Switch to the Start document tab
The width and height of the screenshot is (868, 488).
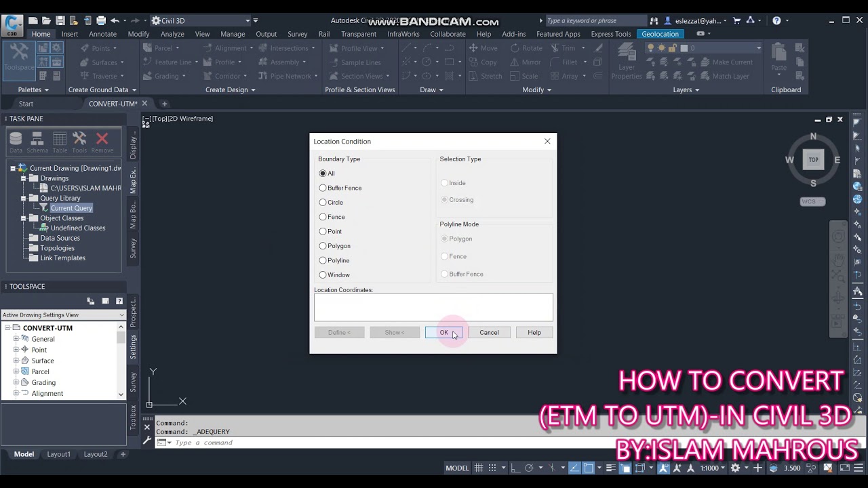pyautogui.click(x=26, y=104)
